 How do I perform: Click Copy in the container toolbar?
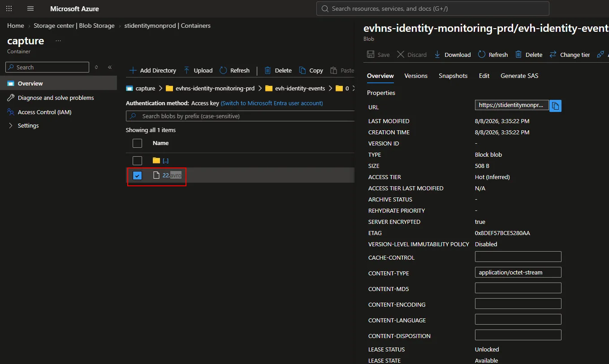pos(311,70)
